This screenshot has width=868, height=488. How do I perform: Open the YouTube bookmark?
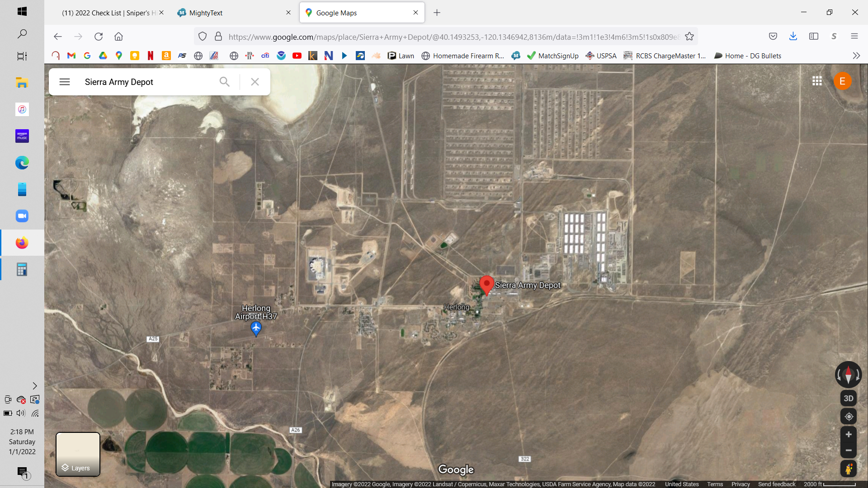click(x=297, y=56)
